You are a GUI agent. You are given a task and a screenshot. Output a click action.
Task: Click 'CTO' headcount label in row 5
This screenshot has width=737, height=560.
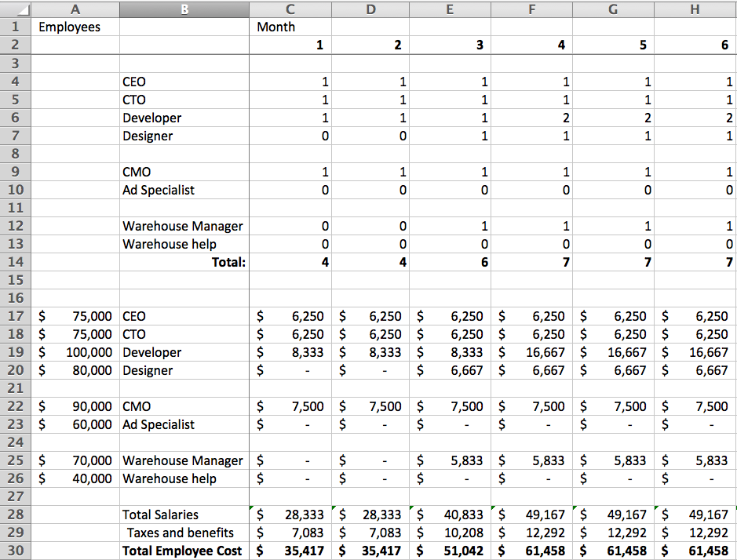pos(184,100)
